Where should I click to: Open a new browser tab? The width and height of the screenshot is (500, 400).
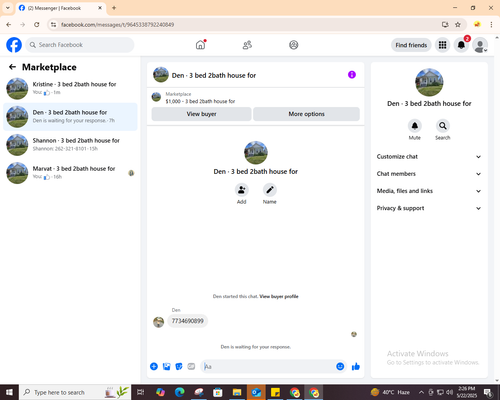pos(114,8)
